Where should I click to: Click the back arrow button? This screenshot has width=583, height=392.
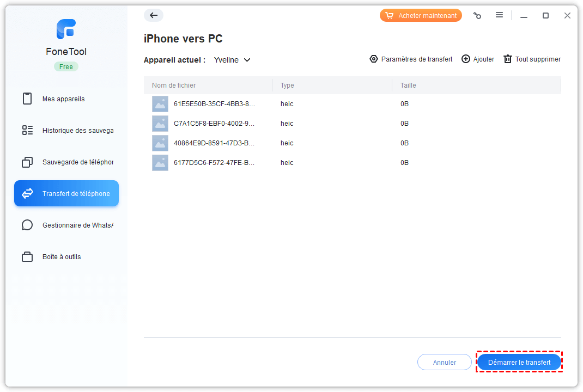[154, 15]
